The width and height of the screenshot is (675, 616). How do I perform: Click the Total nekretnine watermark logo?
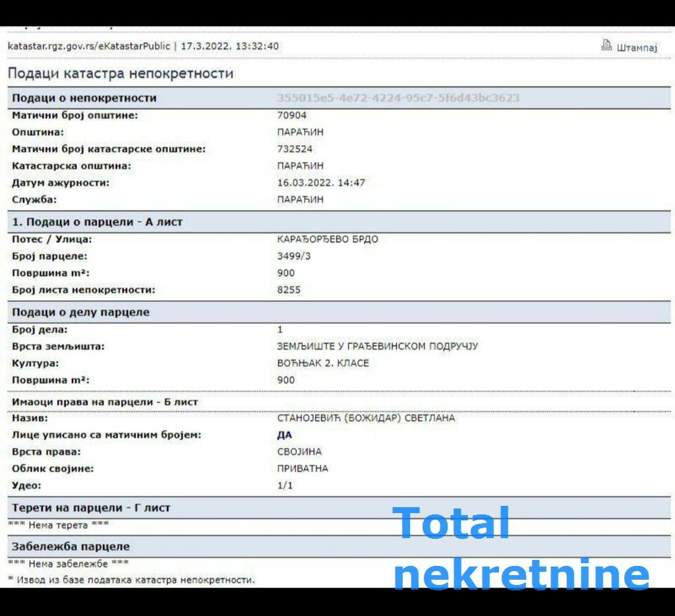[x=521, y=548]
